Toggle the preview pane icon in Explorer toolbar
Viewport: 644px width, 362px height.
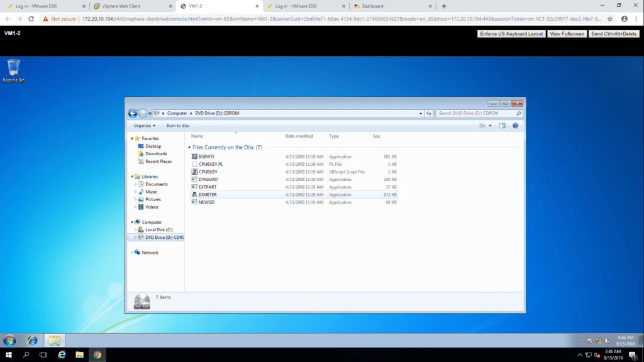[x=502, y=126]
